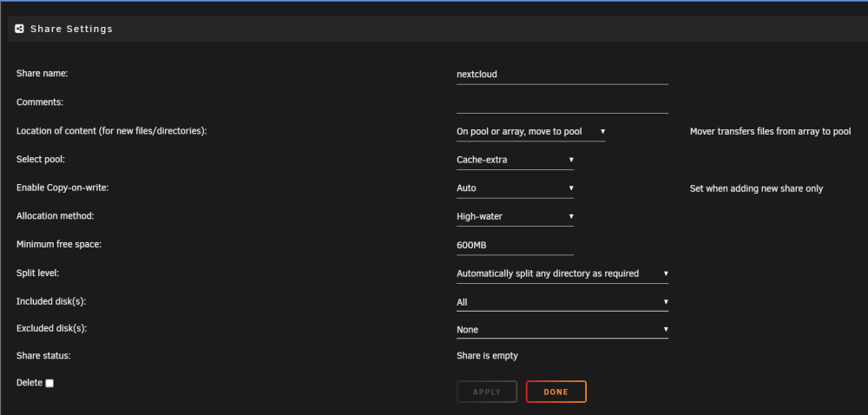Click the Minimum free space label
The width and height of the screenshot is (868, 415).
(x=59, y=244)
